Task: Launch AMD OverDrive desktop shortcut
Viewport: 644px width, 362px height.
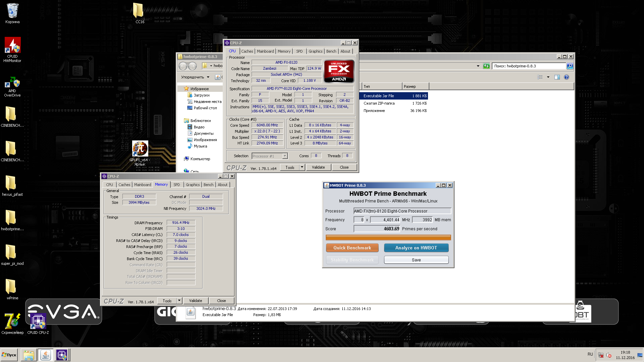Action: pos(12,86)
